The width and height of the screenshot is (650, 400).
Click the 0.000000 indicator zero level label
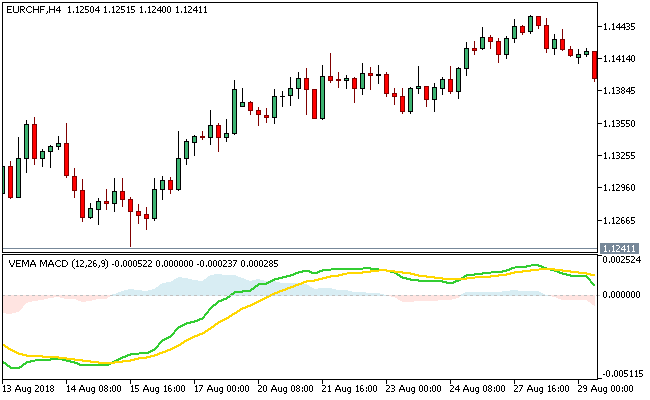[x=621, y=295]
